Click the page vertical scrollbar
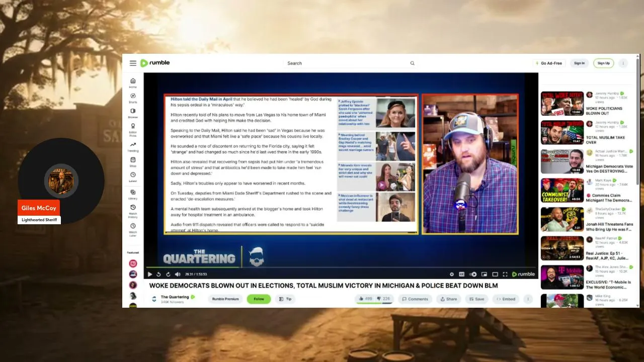Screen dimensions: 644x362 (638, 121)
